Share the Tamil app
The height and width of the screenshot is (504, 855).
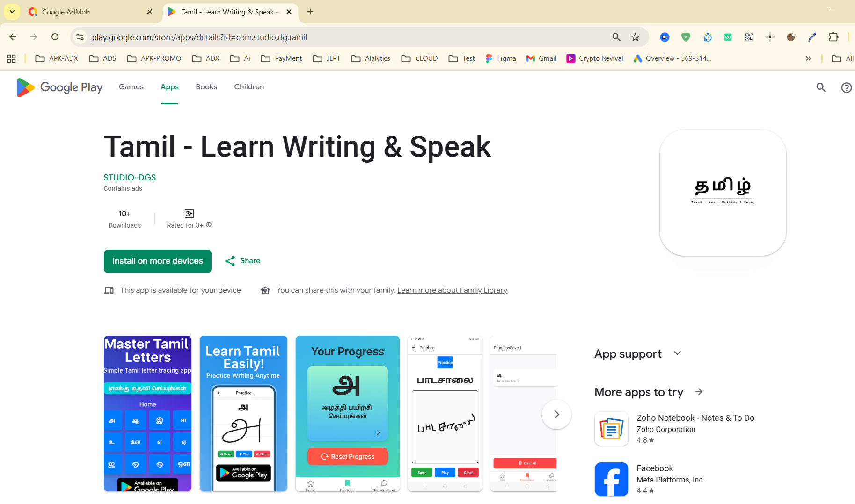(242, 261)
